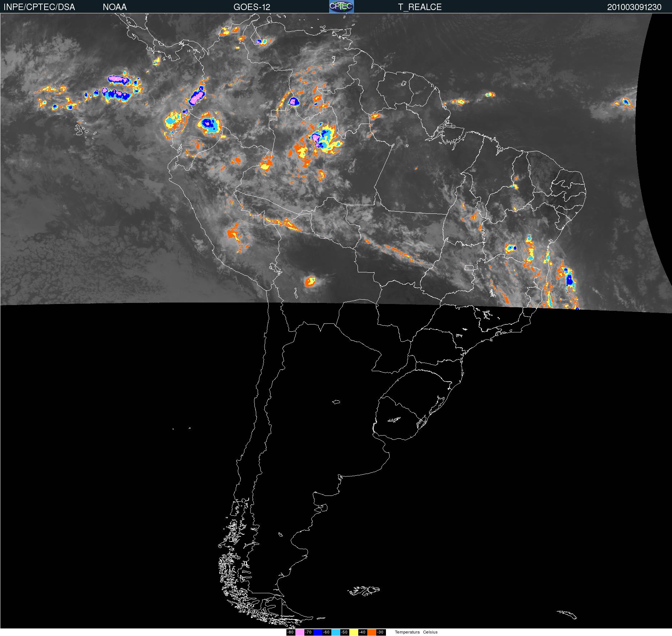Screen dimensions: 672x636
Task: Click the INPE/CPTEC/DSA header text
Action: pos(39,7)
